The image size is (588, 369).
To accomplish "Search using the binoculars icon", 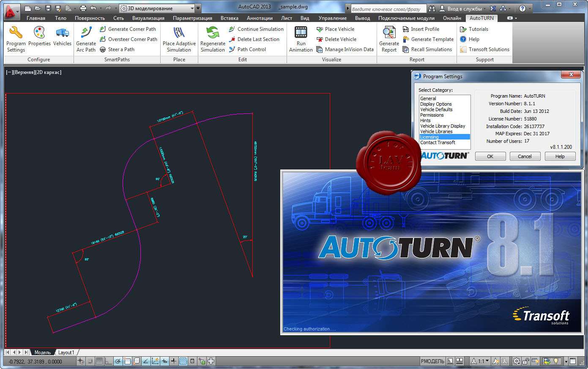I will 432,8.
